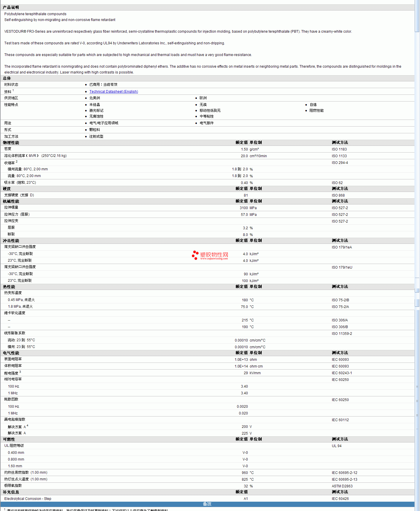Click the vertical scrollbar thumb at top right
Screen dimensions: 420x511
point(417,16)
